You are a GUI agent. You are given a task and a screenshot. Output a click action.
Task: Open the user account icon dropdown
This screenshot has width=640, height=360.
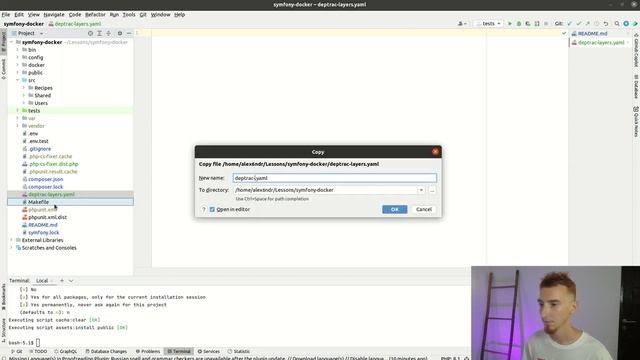[x=462, y=24]
